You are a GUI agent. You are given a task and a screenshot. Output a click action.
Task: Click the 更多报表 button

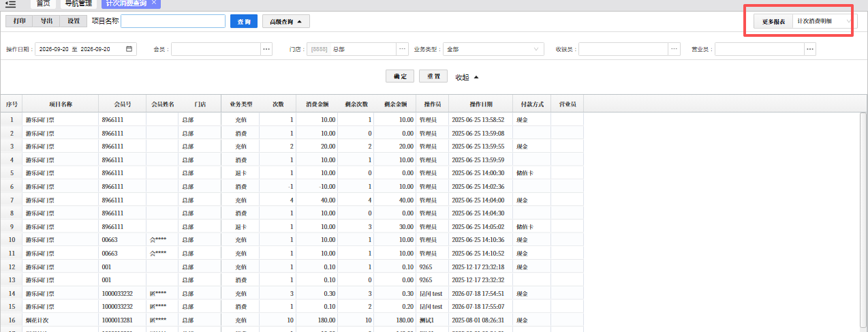(x=773, y=22)
